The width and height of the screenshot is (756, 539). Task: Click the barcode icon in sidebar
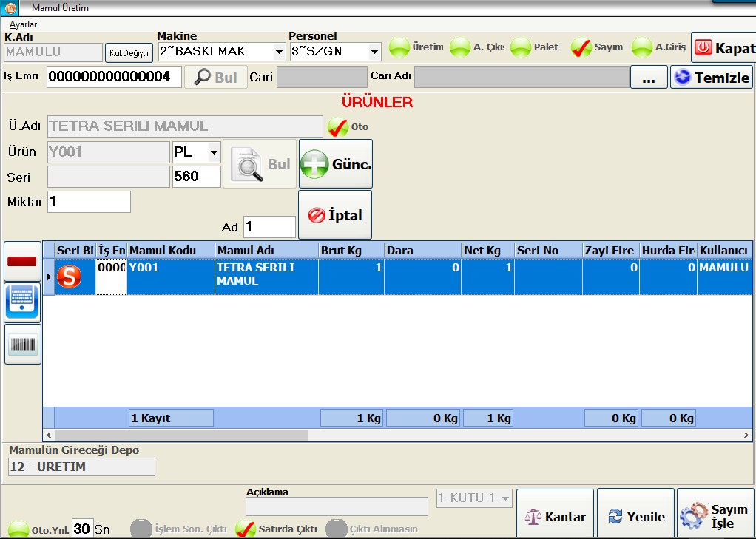[22, 345]
